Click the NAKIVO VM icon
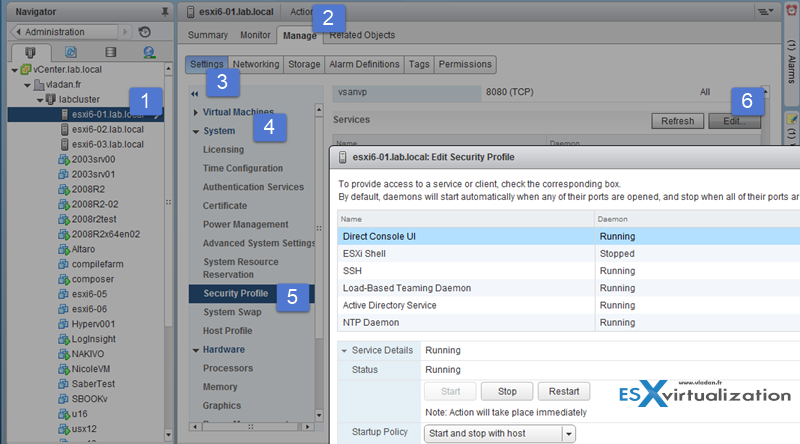 pos(64,354)
